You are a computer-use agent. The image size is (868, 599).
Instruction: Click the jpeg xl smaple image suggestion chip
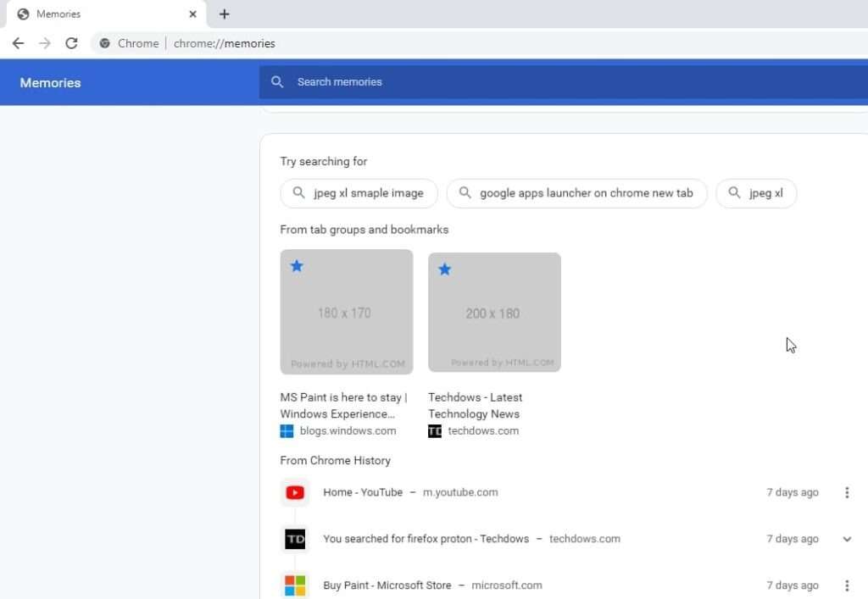click(x=358, y=193)
